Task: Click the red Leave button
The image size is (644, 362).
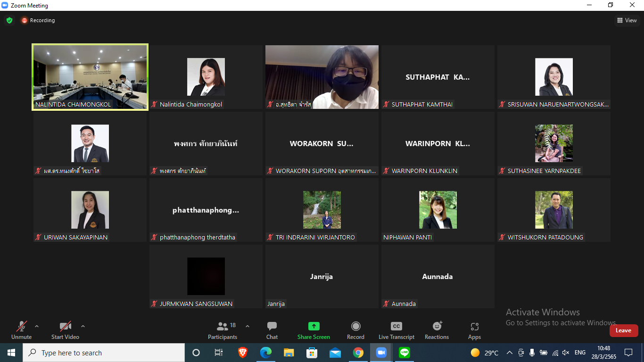Action: pyautogui.click(x=624, y=330)
